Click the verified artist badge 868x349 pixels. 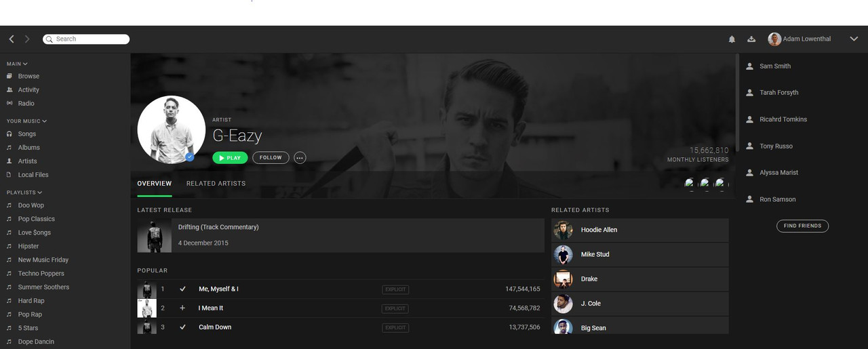(x=190, y=157)
